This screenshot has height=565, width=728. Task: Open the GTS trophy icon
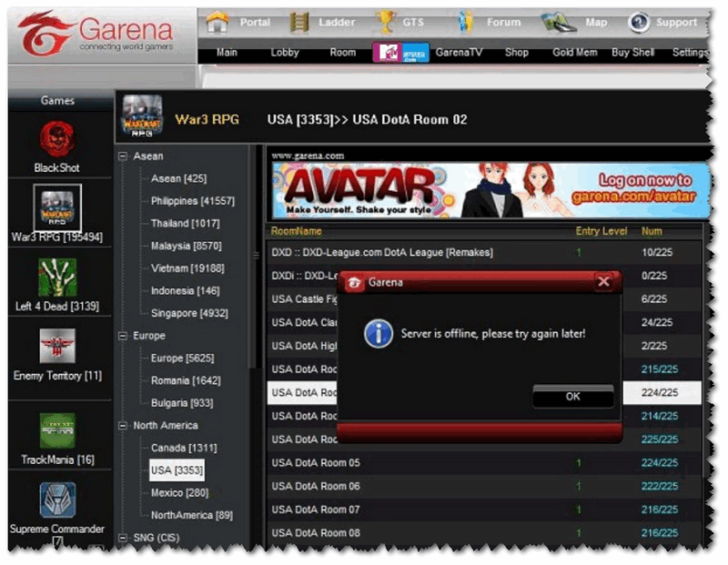coord(385,22)
